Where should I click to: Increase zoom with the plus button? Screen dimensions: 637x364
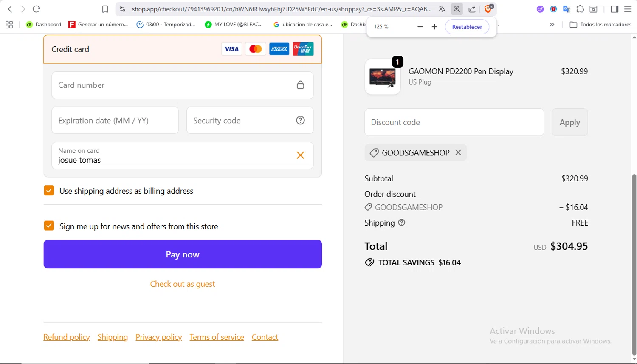434,27
